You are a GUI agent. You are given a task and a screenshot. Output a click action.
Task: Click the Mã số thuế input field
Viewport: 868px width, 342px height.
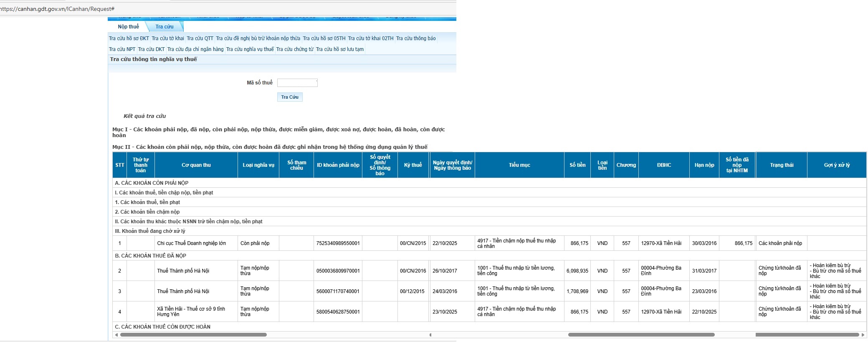point(297,83)
